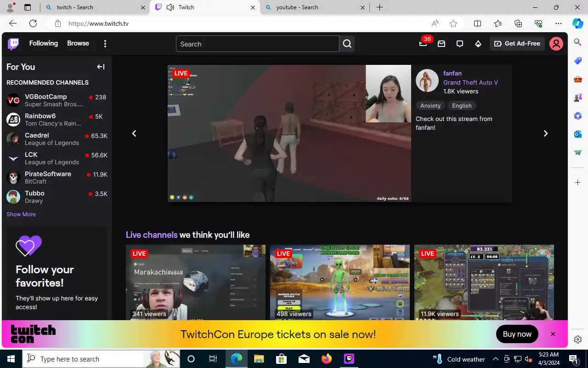Screen dimensions: 588x368
Task: Add an app to the Edge sidebar
Action: [578, 183]
